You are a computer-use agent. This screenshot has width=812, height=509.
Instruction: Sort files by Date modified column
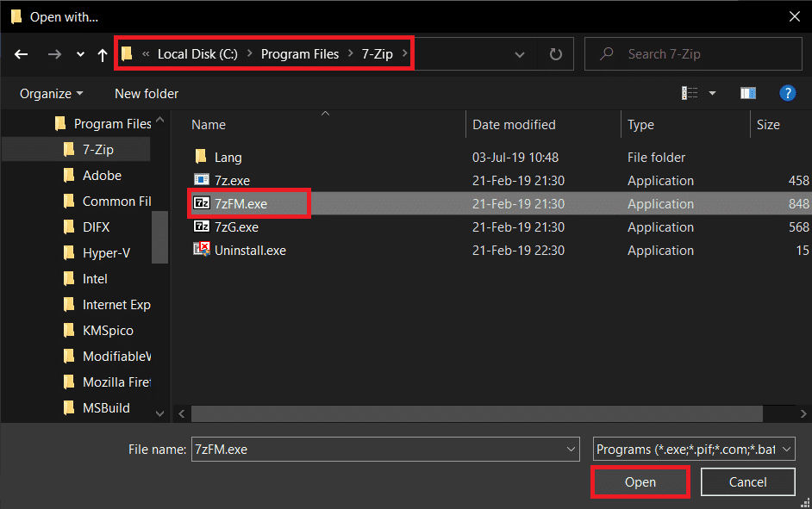514,124
